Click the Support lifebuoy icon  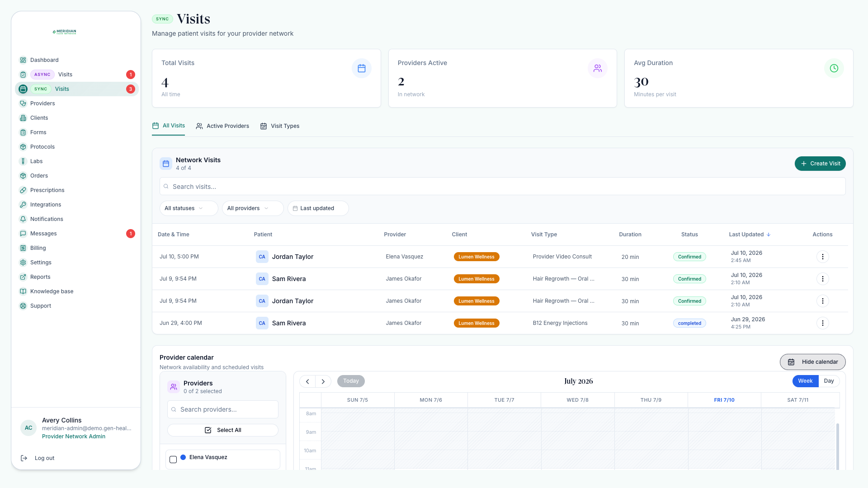tap(23, 306)
